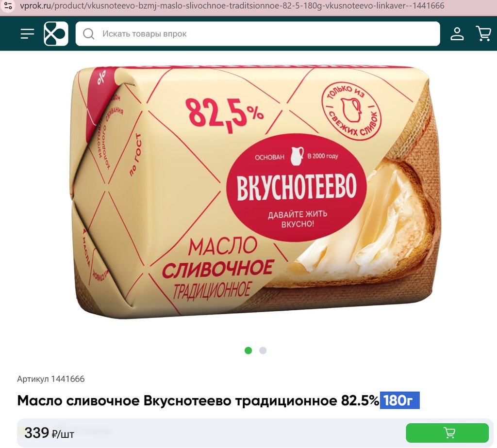Select the first green carousel dot
497x448 pixels.
[248, 351]
